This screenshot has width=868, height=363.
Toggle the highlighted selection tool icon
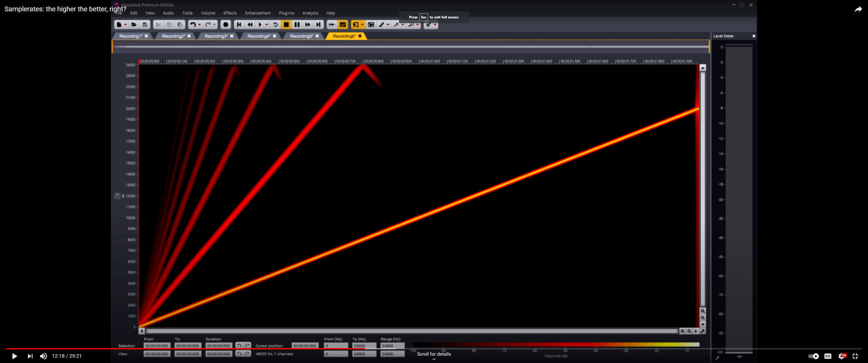tap(356, 25)
